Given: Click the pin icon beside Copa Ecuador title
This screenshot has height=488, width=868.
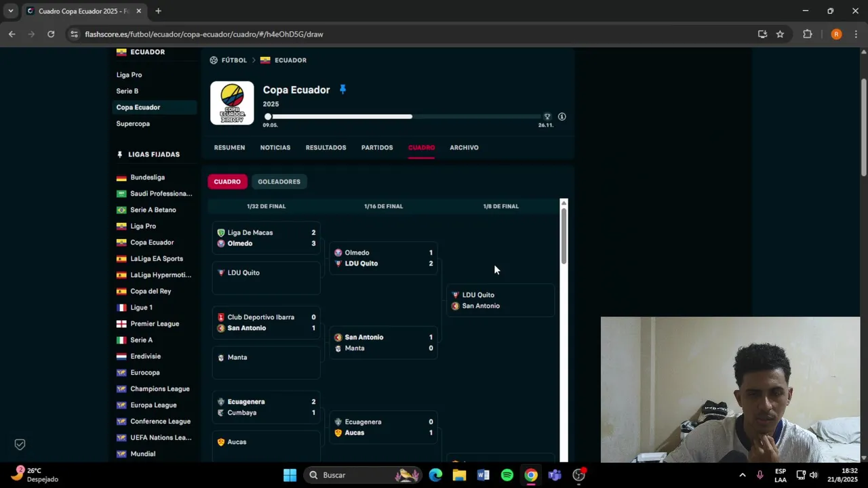Looking at the screenshot, I should [342, 89].
